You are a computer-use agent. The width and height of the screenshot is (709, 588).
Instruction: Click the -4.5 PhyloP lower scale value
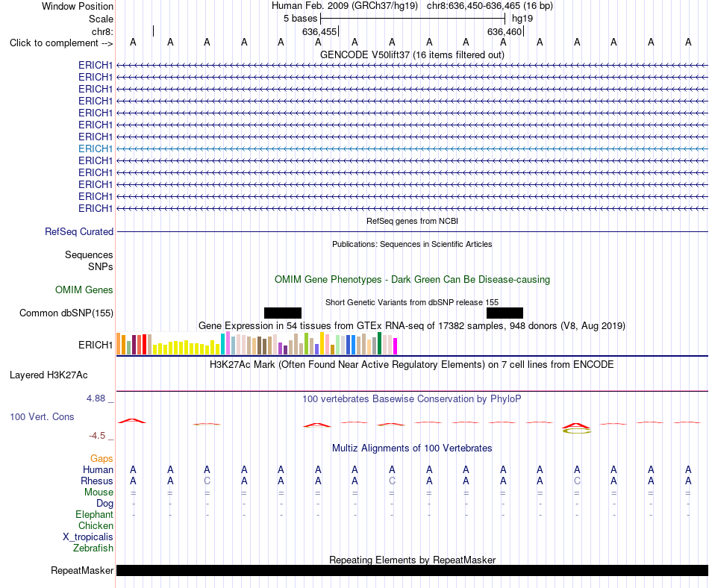pyautogui.click(x=97, y=436)
